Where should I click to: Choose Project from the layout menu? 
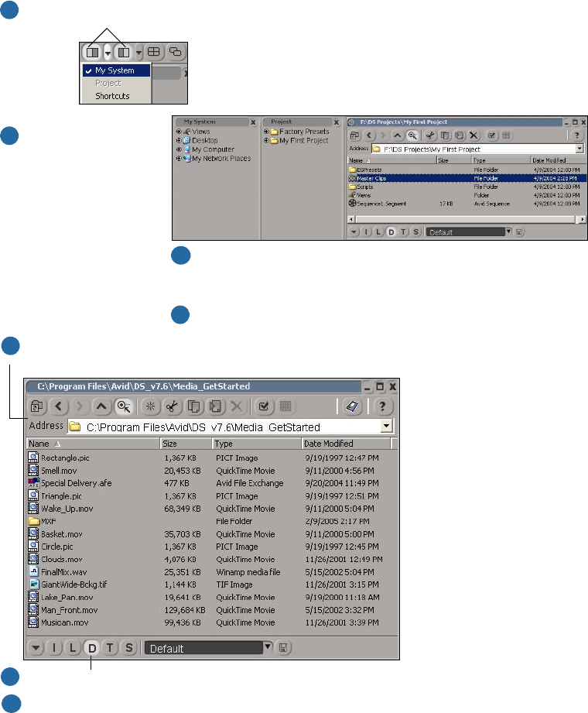[x=116, y=83]
